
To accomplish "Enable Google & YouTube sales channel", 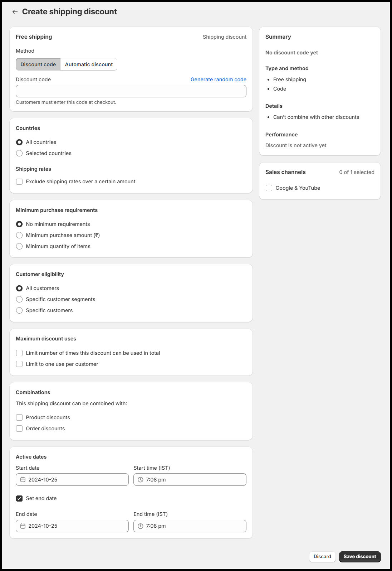I will tap(269, 188).
